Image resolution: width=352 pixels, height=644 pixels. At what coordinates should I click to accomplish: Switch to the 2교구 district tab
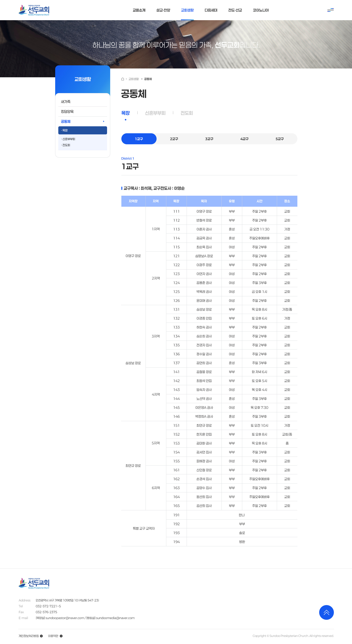pyautogui.click(x=174, y=139)
